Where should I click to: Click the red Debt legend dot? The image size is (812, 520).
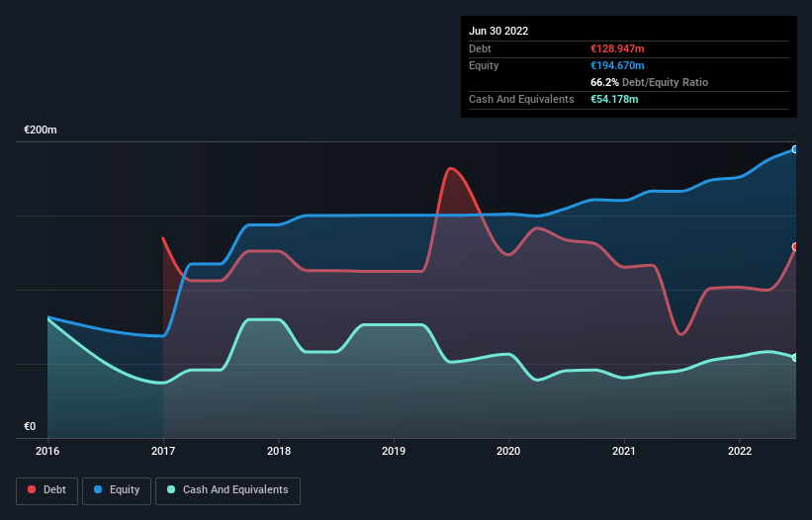click(32, 489)
